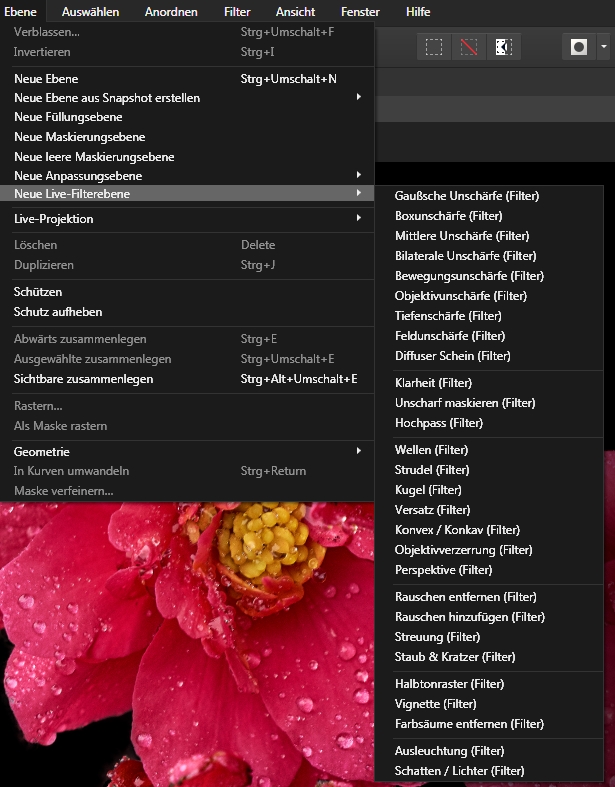Select Versatz (Filter)
The image size is (615, 787).
[x=489, y=510]
